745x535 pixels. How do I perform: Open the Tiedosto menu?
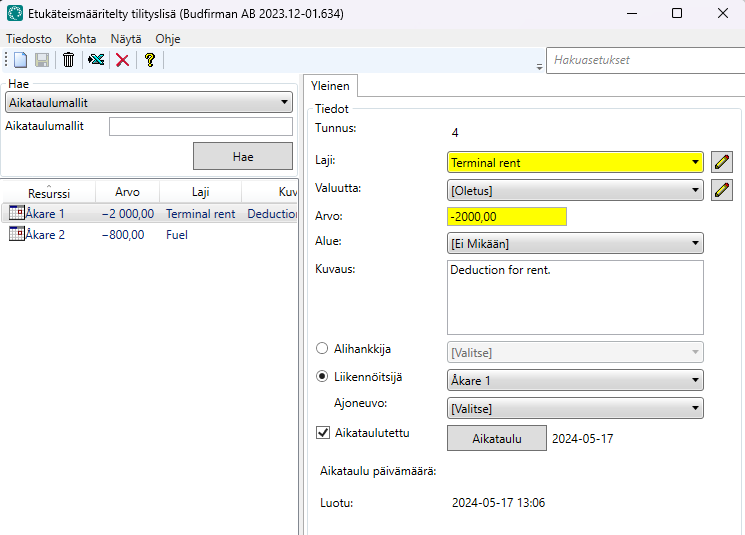click(28, 38)
